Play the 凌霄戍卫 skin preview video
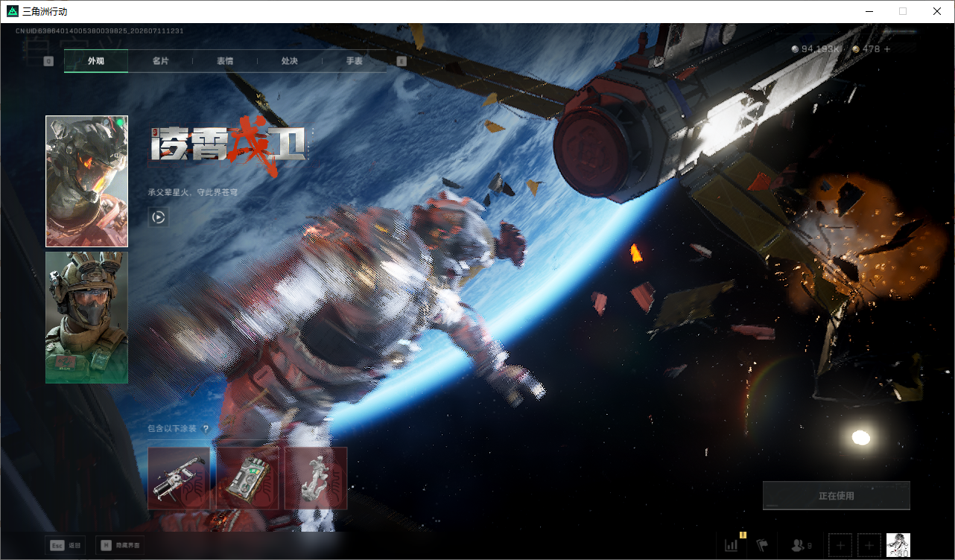This screenshot has width=955, height=560. 158,217
